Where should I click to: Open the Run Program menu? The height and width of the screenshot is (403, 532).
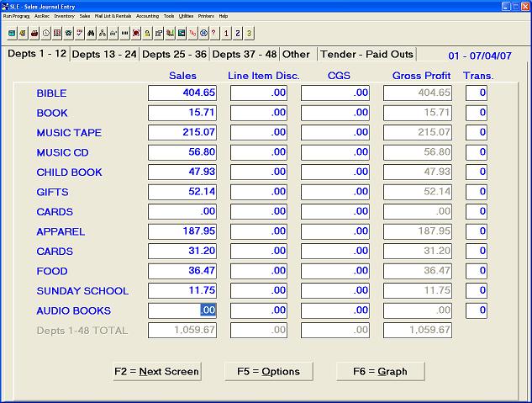tap(16, 16)
